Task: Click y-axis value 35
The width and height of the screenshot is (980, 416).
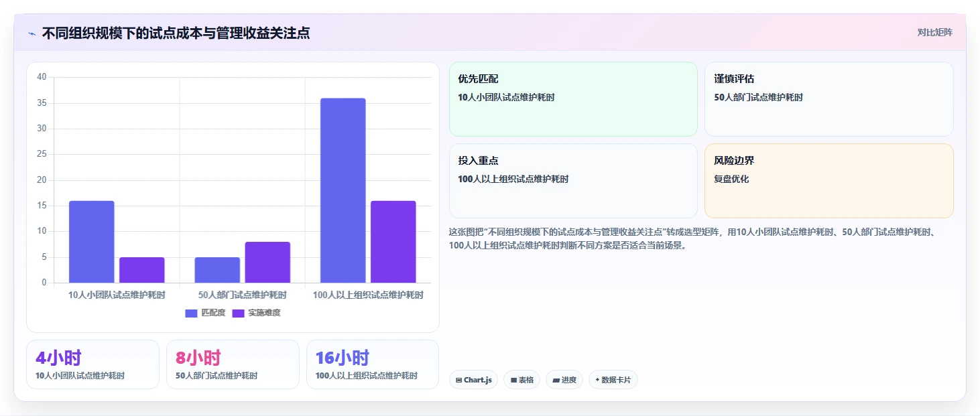Action: click(x=42, y=103)
